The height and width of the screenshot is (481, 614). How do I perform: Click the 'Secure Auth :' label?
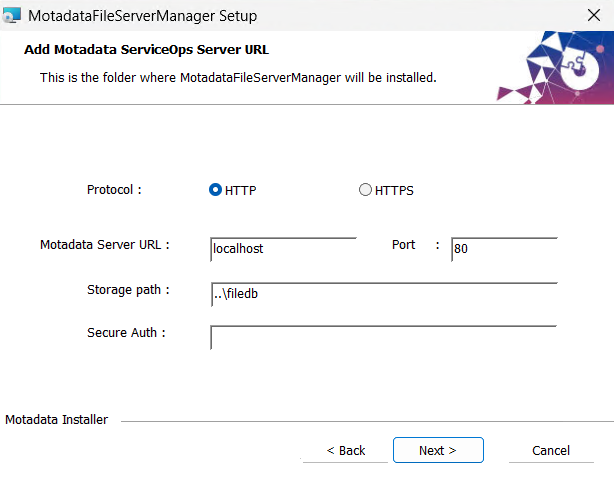click(126, 333)
